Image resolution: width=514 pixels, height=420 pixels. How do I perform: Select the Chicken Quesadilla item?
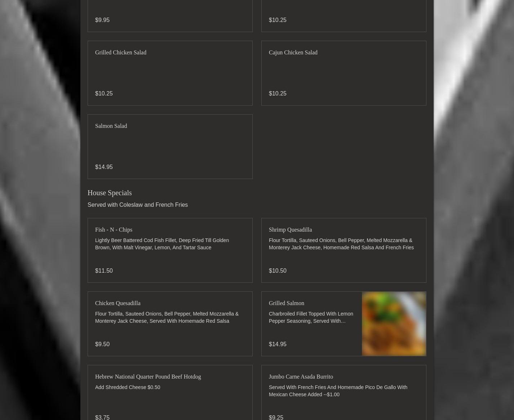170,324
